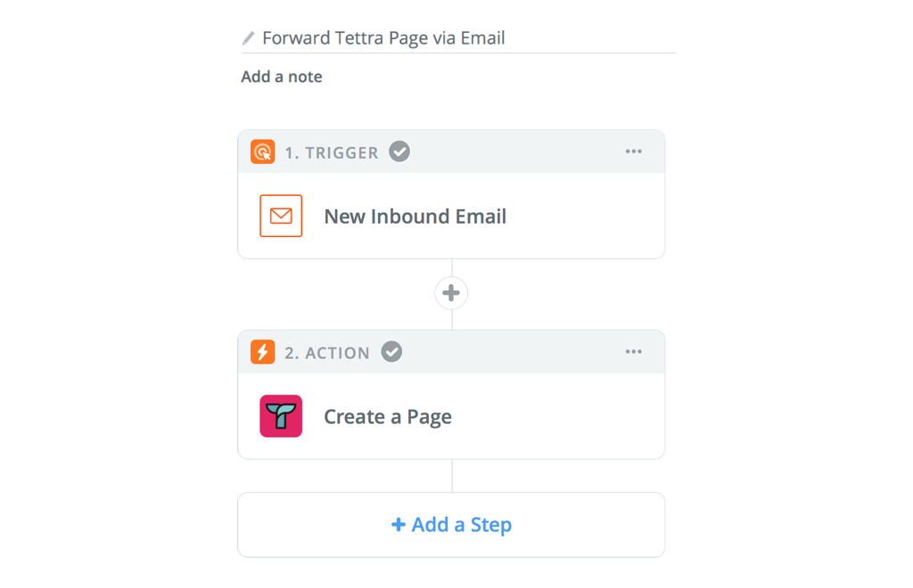Image resolution: width=913 pixels, height=588 pixels.
Task: Open the action step's three-dot menu
Action: [633, 352]
